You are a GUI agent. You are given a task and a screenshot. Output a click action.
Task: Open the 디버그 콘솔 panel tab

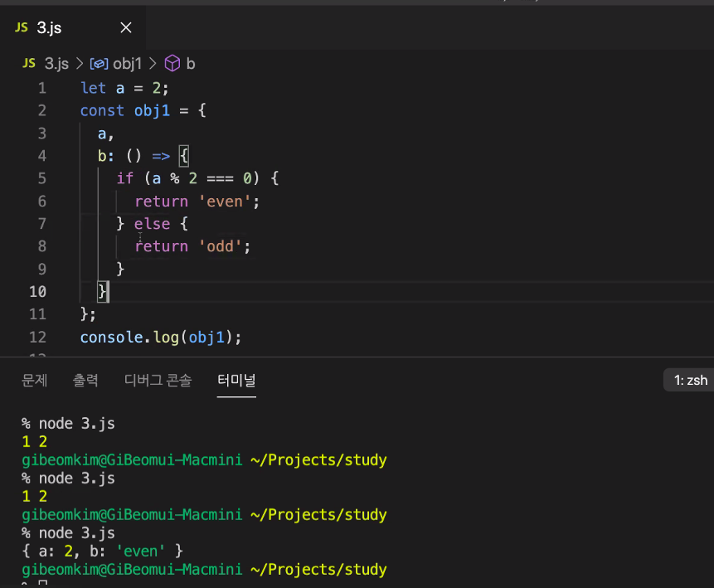[x=158, y=381]
